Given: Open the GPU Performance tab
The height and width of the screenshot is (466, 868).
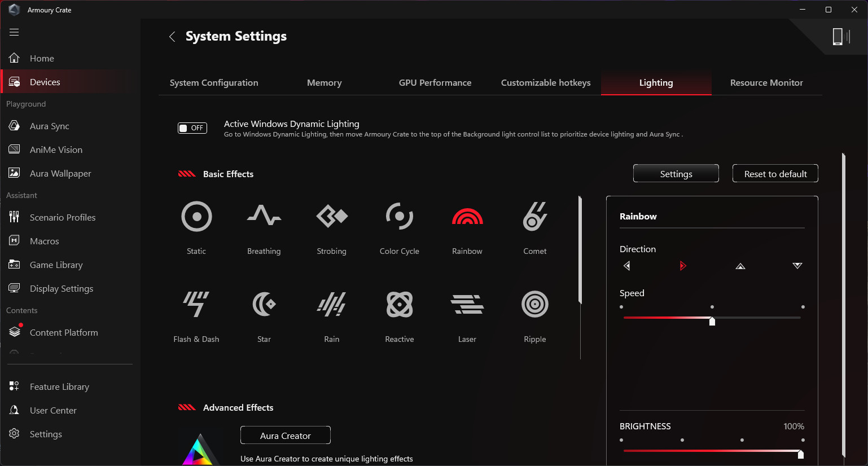Looking at the screenshot, I should point(435,82).
